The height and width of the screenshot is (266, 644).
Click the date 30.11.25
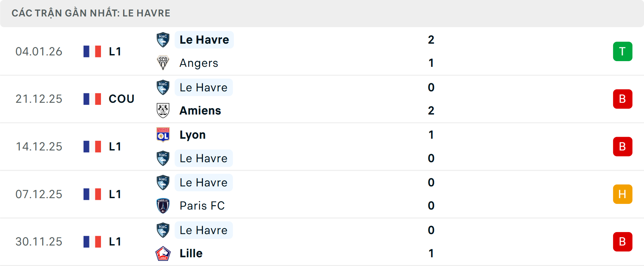39,241
